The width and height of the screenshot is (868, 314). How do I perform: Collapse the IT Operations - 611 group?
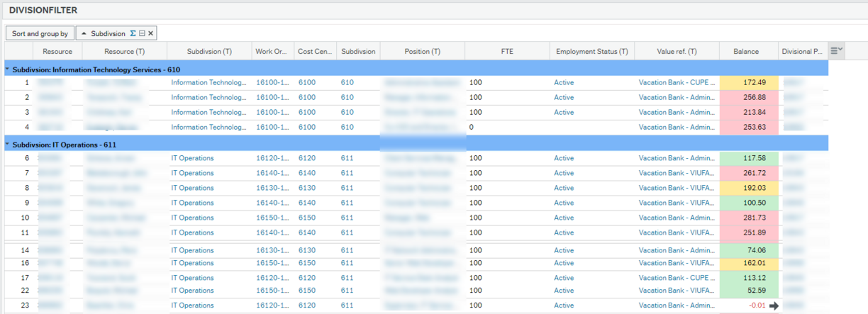tap(7, 145)
